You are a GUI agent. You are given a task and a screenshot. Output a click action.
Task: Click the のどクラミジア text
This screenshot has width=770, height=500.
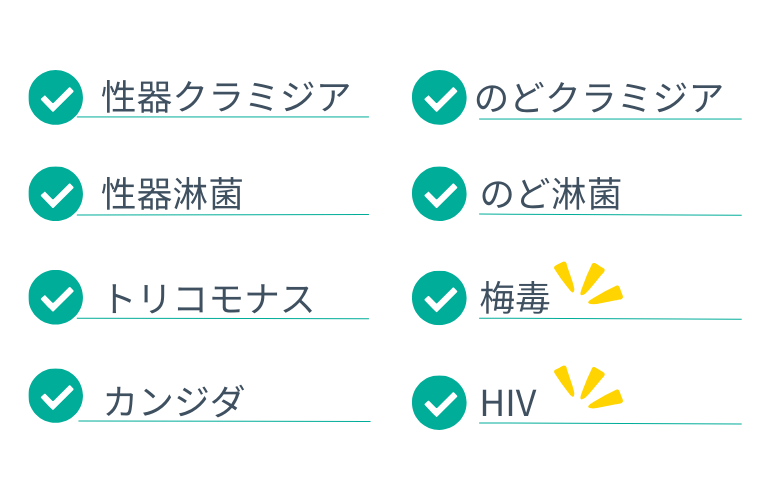pos(599,98)
